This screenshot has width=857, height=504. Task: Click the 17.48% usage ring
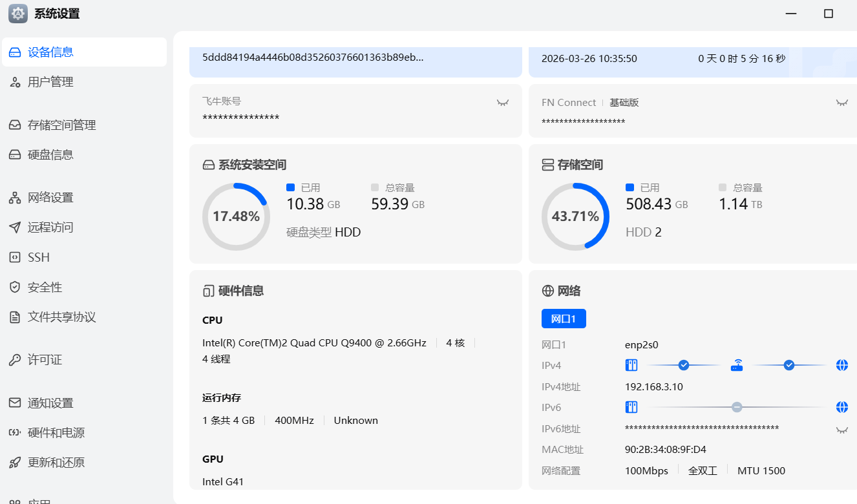click(x=236, y=216)
